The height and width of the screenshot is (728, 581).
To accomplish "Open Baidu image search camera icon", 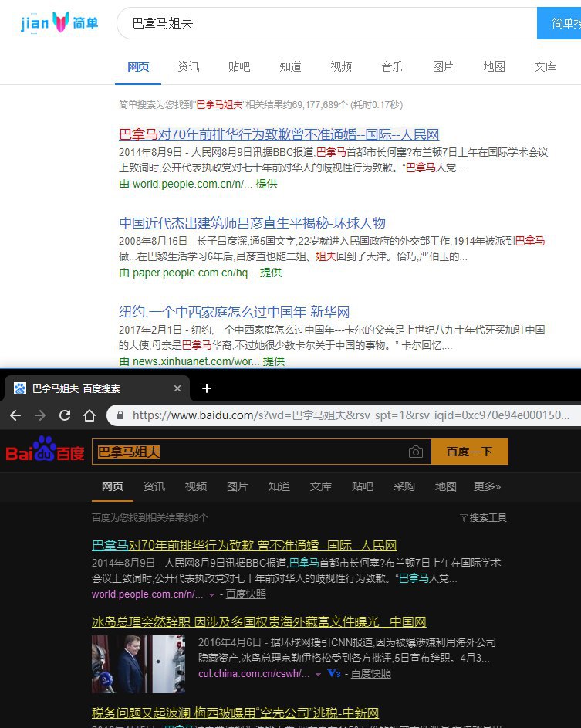I will pyautogui.click(x=416, y=452).
